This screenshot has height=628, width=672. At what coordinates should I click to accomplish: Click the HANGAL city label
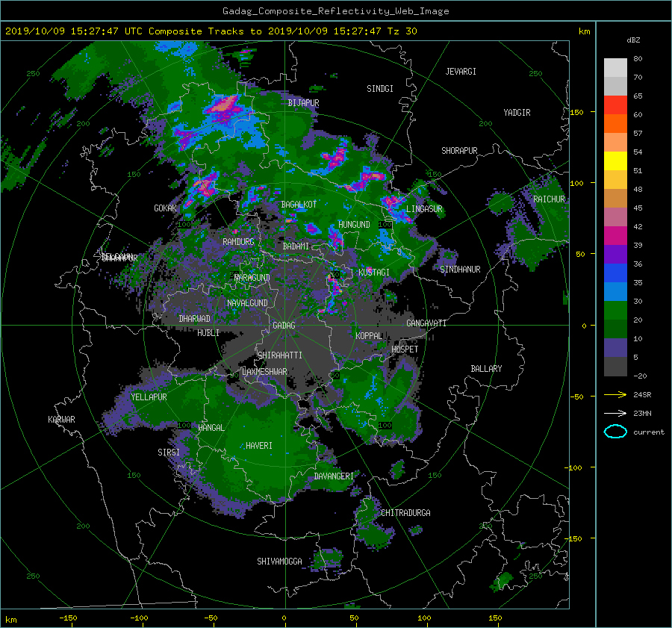tap(211, 427)
